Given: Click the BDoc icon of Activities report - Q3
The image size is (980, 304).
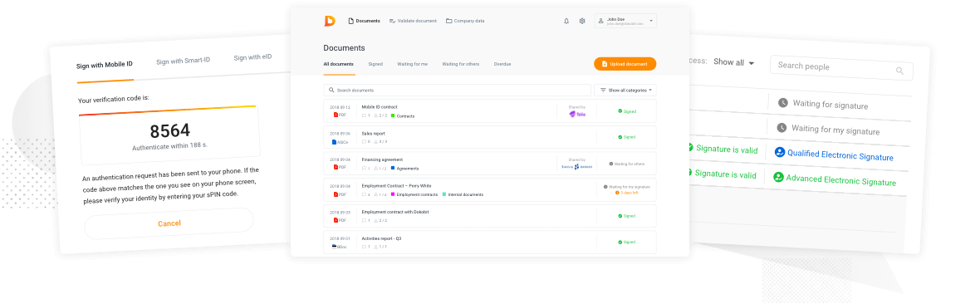Looking at the screenshot, I should tap(335, 247).
